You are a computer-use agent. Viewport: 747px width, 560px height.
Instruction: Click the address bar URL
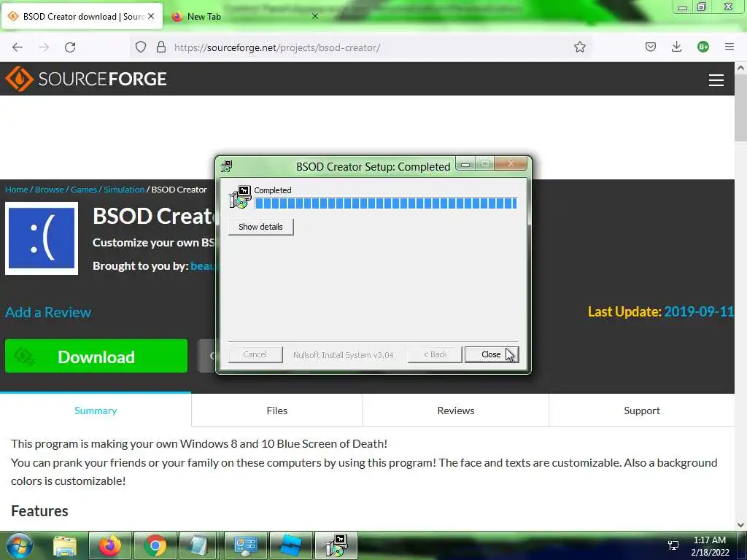pyautogui.click(x=276, y=47)
